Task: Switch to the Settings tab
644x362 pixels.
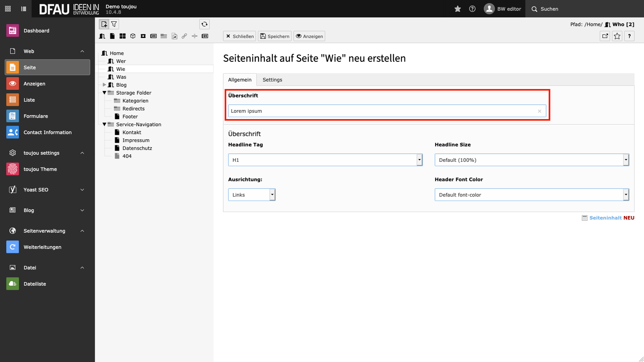Action: 272,80
